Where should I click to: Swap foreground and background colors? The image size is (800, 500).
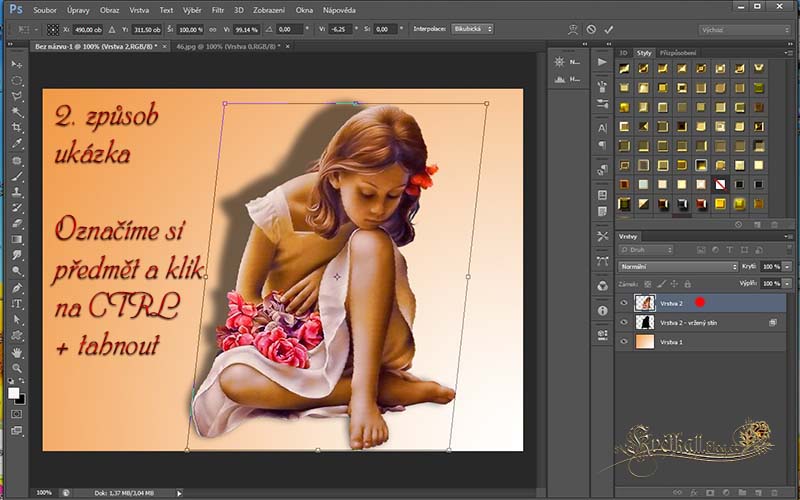[22, 382]
